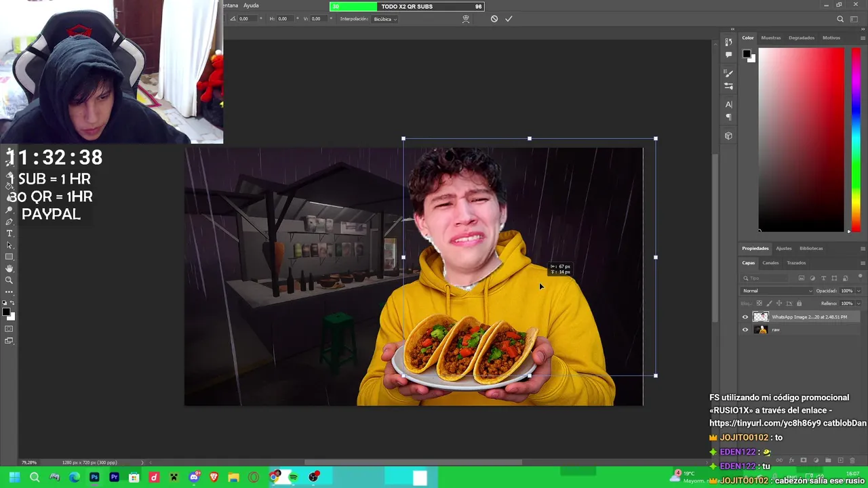Open the 3D panel cube icon
This screenshot has width=868, height=488.
coord(729,136)
